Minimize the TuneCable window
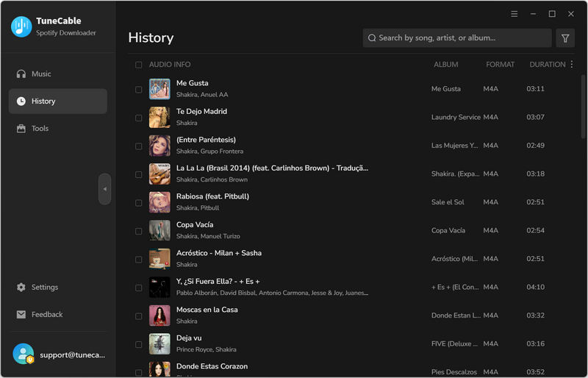This screenshot has height=378, width=588. (x=533, y=14)
